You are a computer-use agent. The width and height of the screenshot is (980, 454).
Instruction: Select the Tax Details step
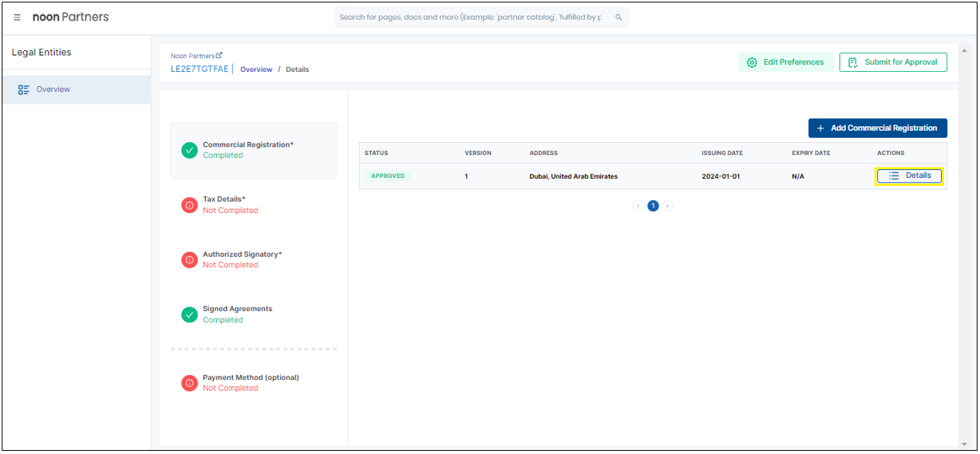click(254, 205)
